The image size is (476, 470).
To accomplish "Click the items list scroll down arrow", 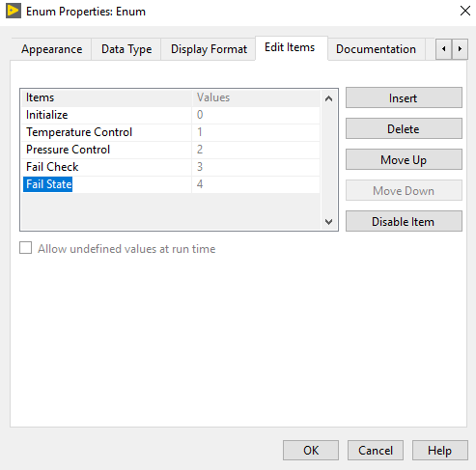I will [x=328, y=221].
